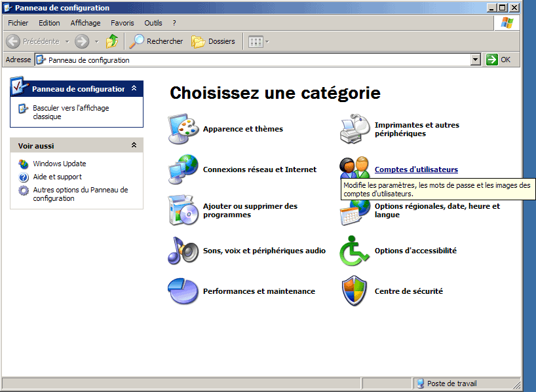Screen dimensions: 536x392
Task: Open the Comptes d'utilisateurs link
Action: click(x=416, y=169)
